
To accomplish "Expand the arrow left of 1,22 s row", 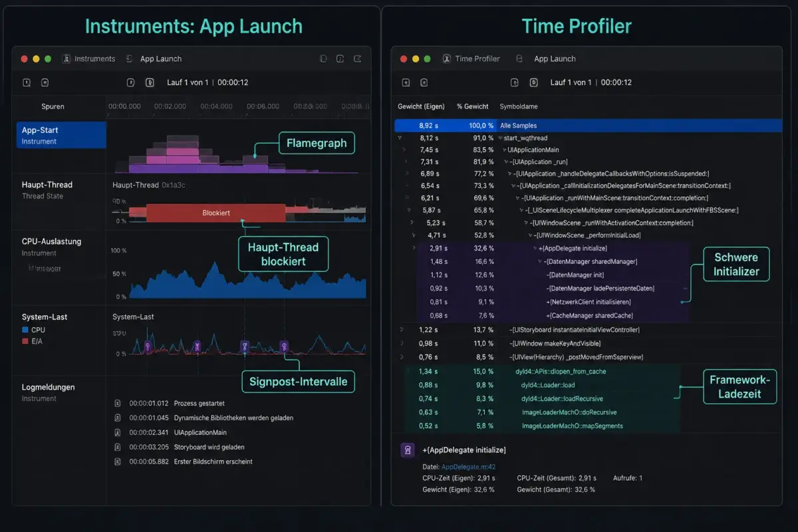I will click(x=402, y=330).
